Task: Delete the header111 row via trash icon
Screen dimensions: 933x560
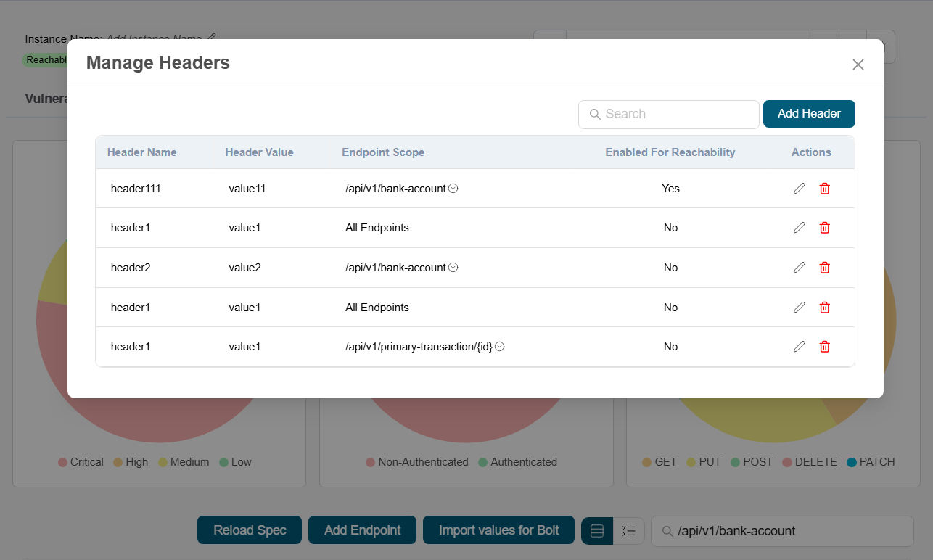Action: tap(824, 189)
